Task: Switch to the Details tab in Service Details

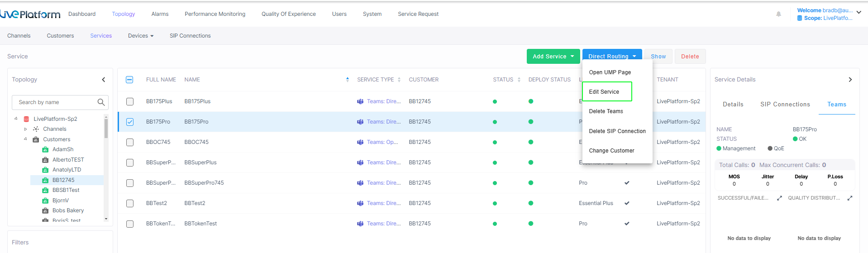Action: (x=733, y=105)
